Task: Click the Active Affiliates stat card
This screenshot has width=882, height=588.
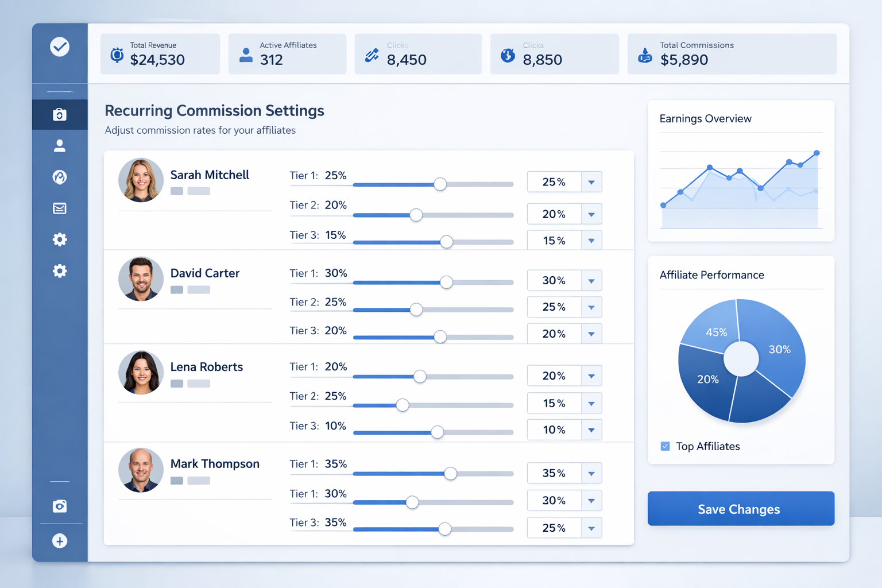Action: (287, 54)
